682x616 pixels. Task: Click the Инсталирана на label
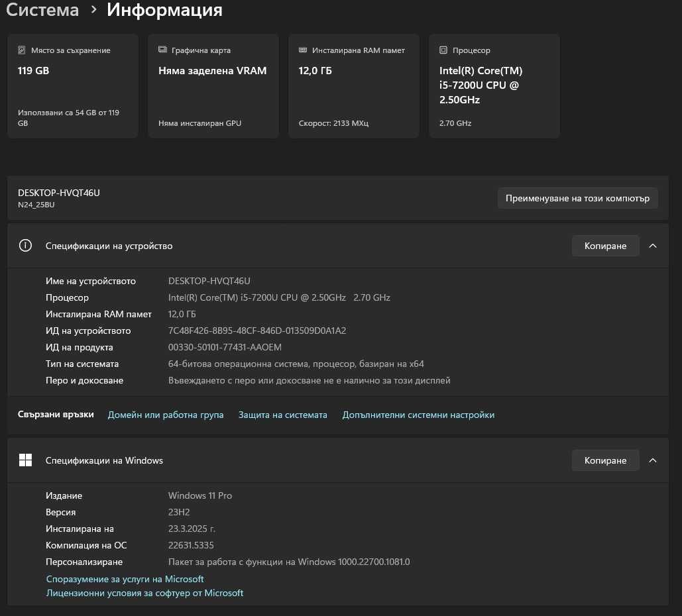(x=80, y=529)
